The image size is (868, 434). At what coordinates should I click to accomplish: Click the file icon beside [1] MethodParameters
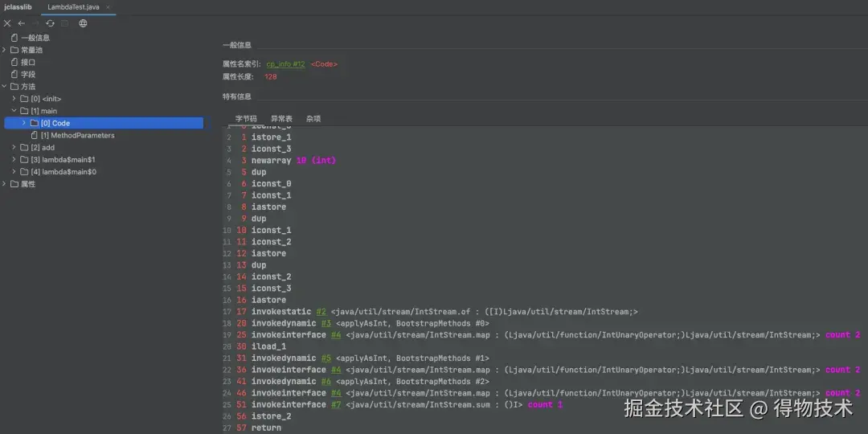point(35,135)
